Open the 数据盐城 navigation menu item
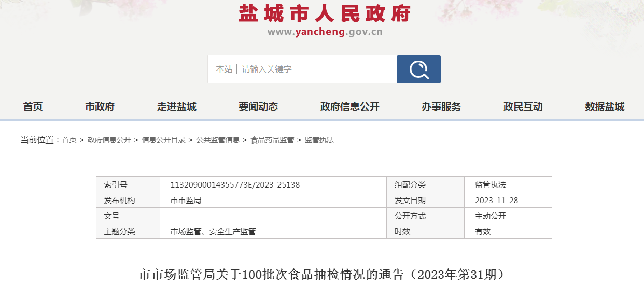 (x=605, y=107)
